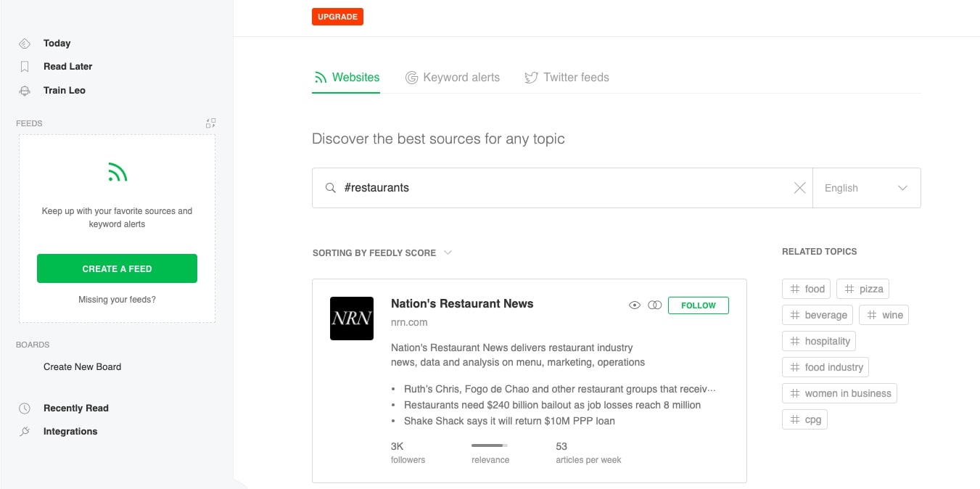Screen dimensions: 980x489
Task: Click the Recently Read clock icon
Action: [x=25, y=408]
